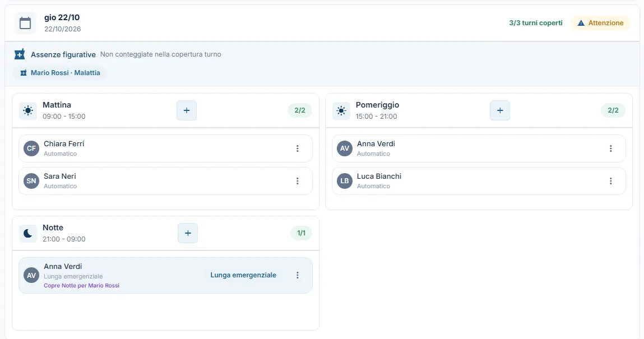Add a worker to the Mattina shift
The height and width of the screenshot is (339, 644).
[187, 110]
